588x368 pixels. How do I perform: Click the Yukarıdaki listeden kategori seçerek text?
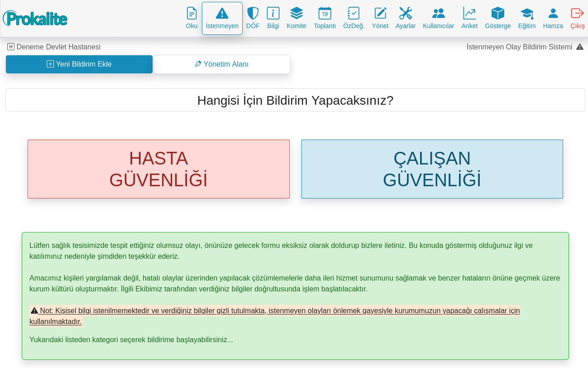[131, 339]
